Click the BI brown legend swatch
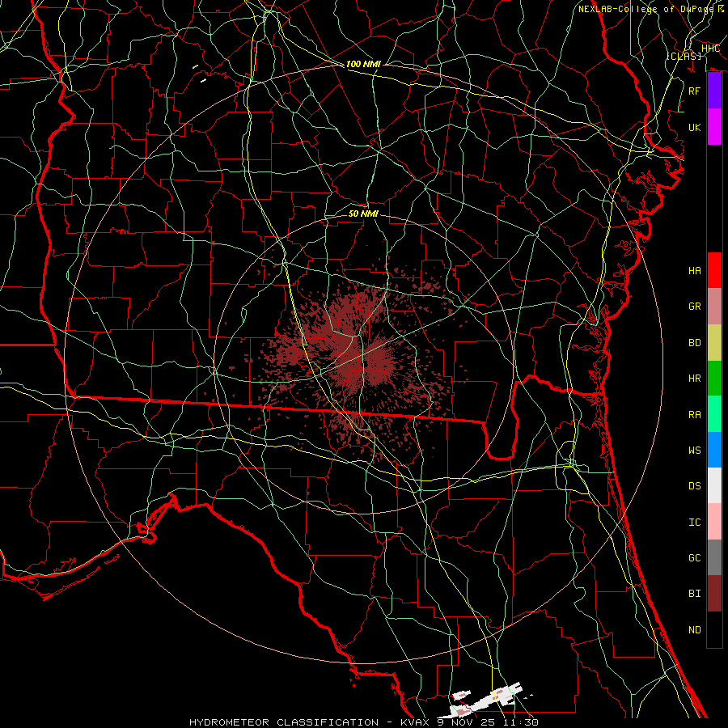The width and height of the screenshot is (728, 728). click(714, 594)
